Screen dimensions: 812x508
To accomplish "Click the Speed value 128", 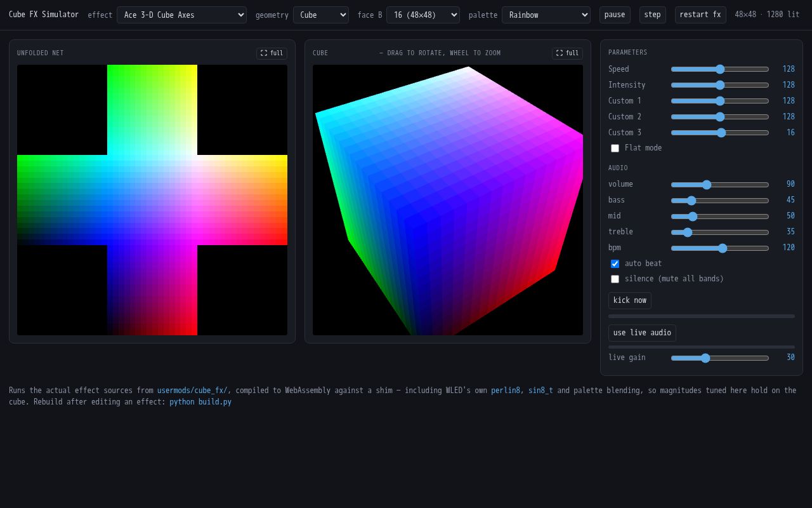I will coord(789,69).
